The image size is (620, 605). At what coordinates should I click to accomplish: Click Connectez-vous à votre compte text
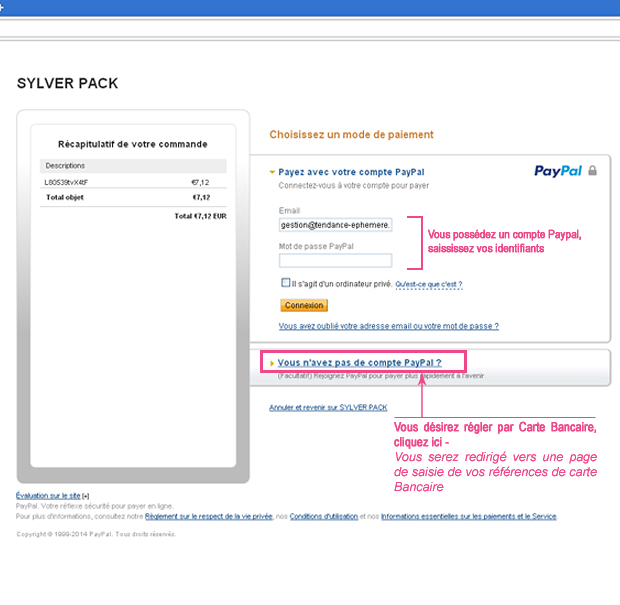click(x=353, y=185)
